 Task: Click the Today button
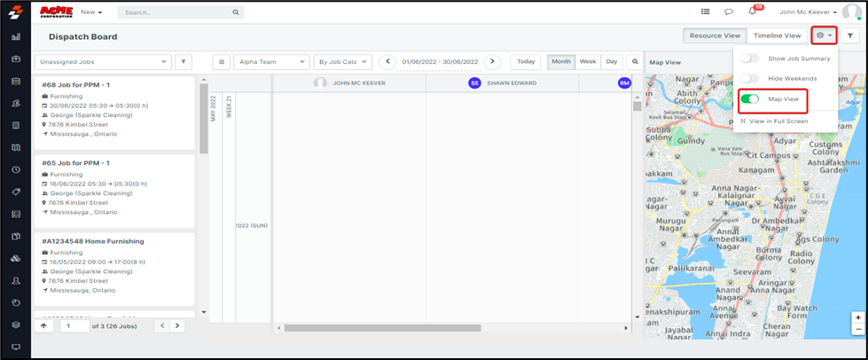click(526, 62)
